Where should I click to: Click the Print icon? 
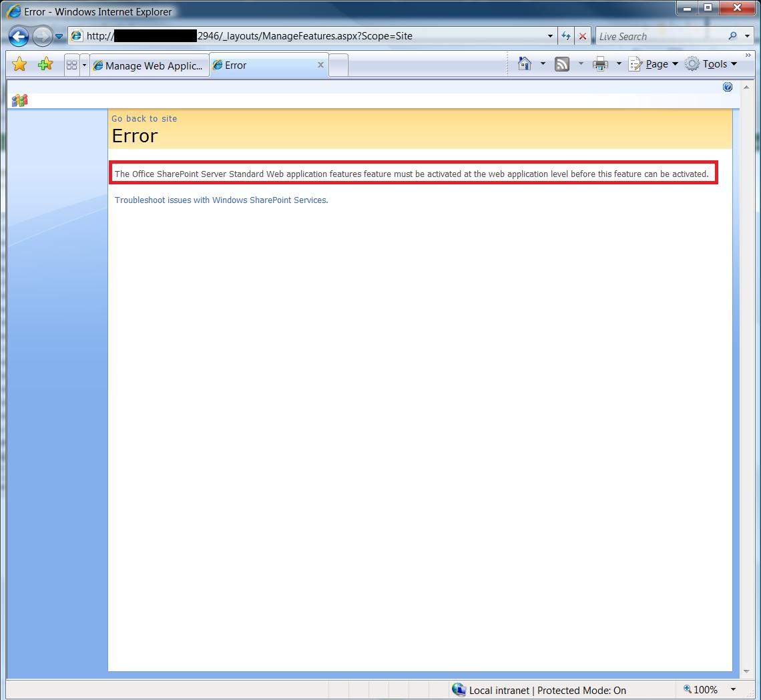pyautogui.click(x=600, y=64)
